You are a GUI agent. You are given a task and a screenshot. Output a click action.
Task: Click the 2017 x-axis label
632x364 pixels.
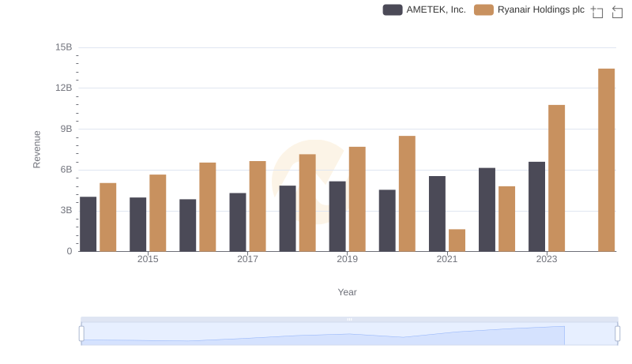tap(247, 259)
